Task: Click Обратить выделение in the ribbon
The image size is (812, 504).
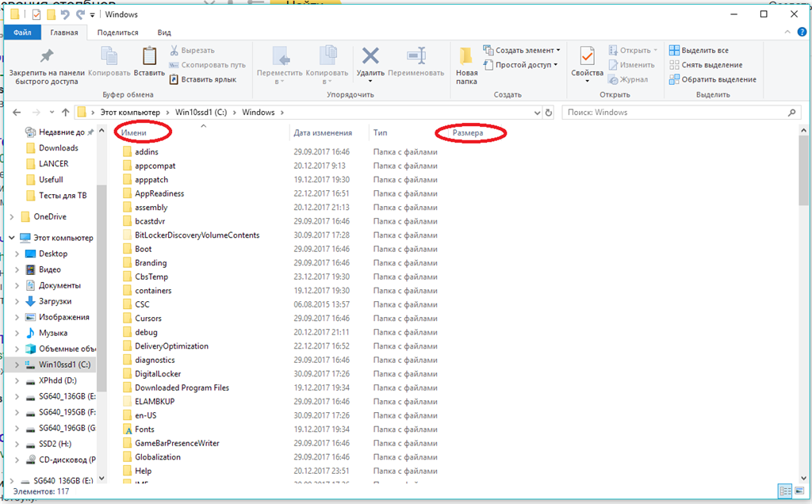Action: click(713, 79)
